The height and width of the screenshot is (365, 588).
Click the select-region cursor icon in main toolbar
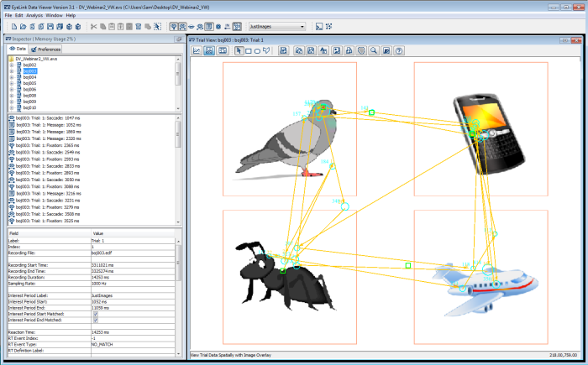tap(158, 27)
